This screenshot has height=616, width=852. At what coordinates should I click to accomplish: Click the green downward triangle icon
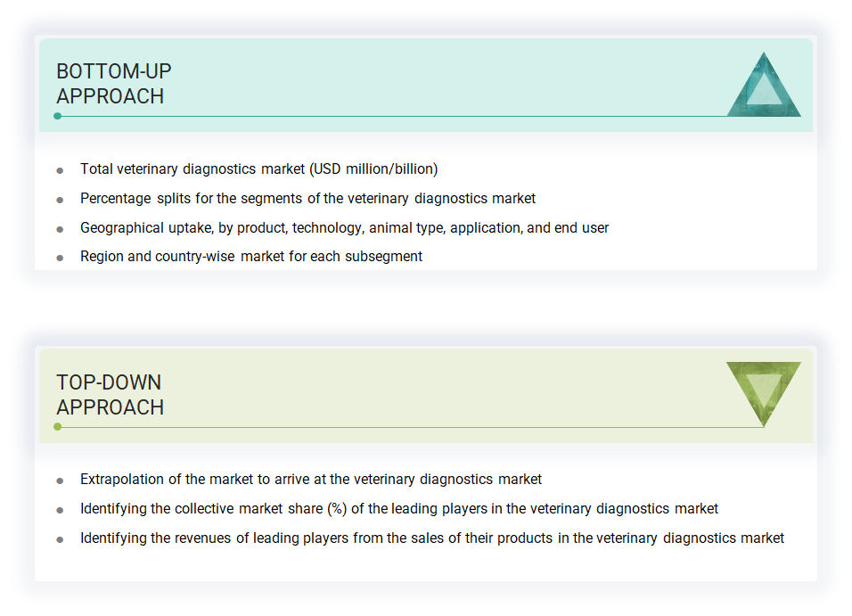(763, 392)
